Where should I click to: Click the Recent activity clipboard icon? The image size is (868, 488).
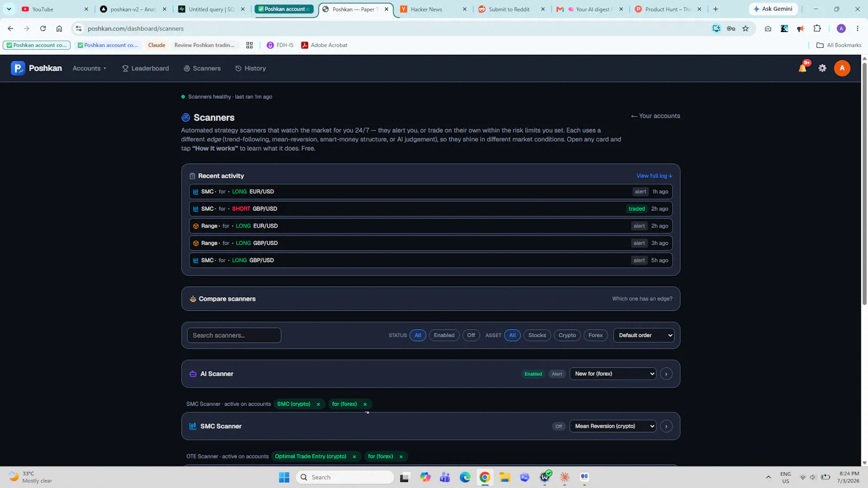point(192,176)
